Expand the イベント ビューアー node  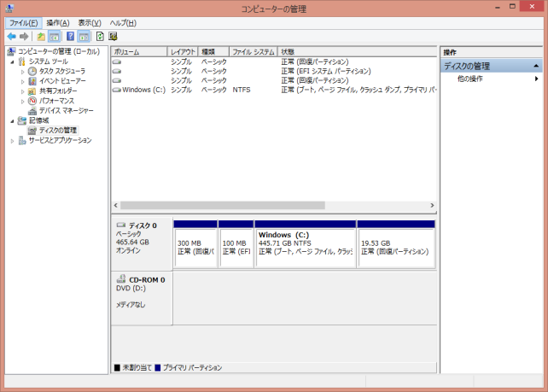pyautogui.click(x=23, y=81)
